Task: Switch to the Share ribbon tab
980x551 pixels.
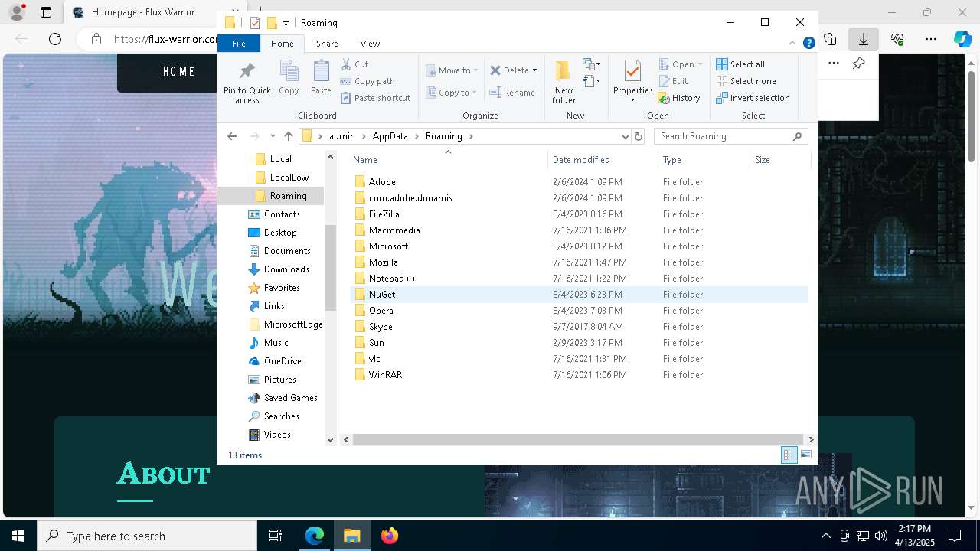Action: 327,44
